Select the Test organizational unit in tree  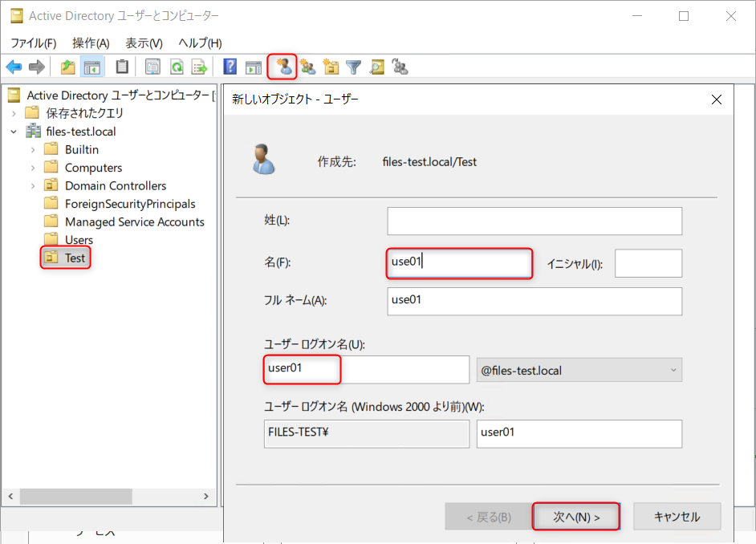[75, 258]
